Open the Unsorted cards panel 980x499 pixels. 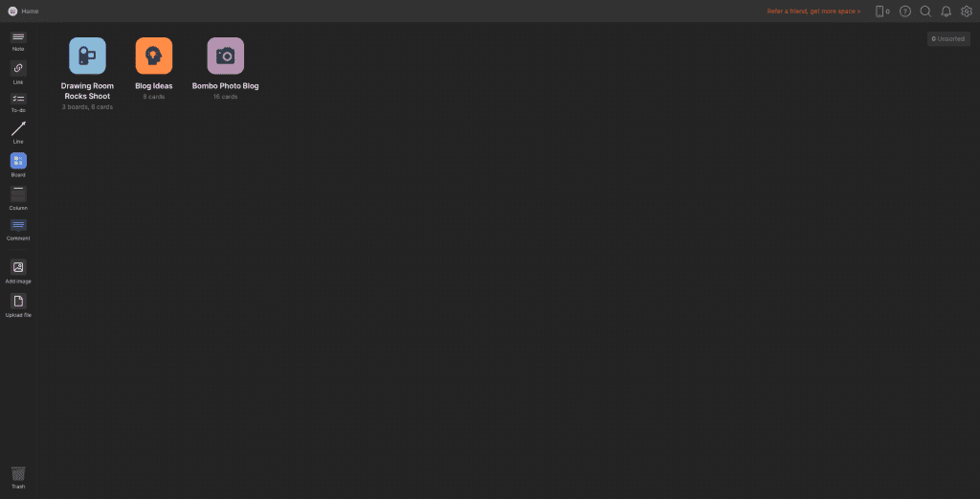pos(948,38)
